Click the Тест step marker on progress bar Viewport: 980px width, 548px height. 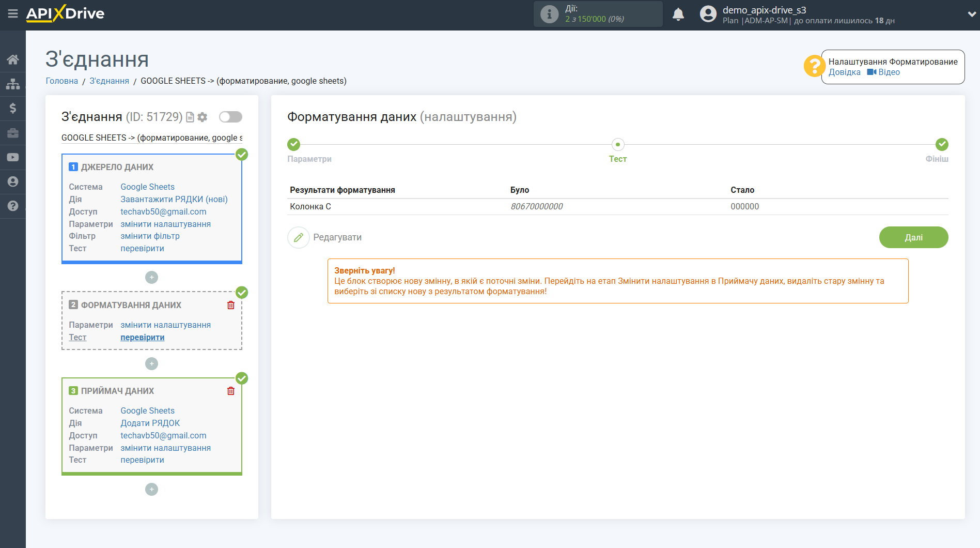tap(618, 145)
